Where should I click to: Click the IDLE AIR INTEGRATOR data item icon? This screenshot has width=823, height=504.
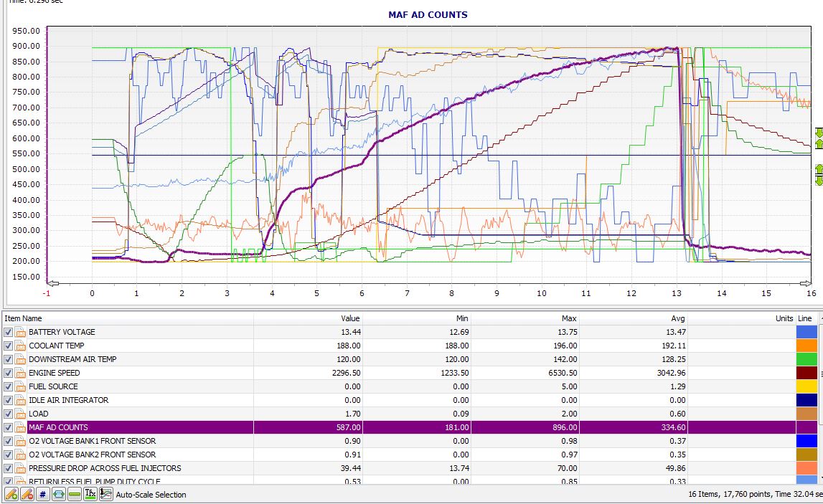21,400
